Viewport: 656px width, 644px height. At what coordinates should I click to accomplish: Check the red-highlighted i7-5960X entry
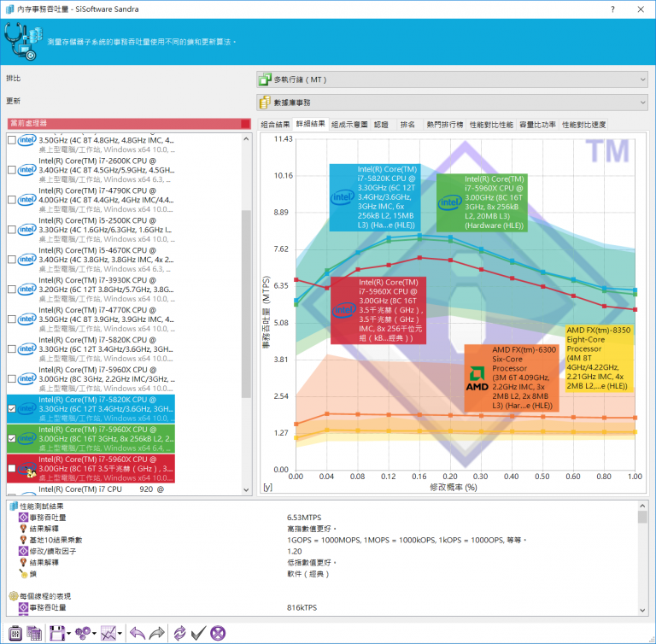[12, 468]
